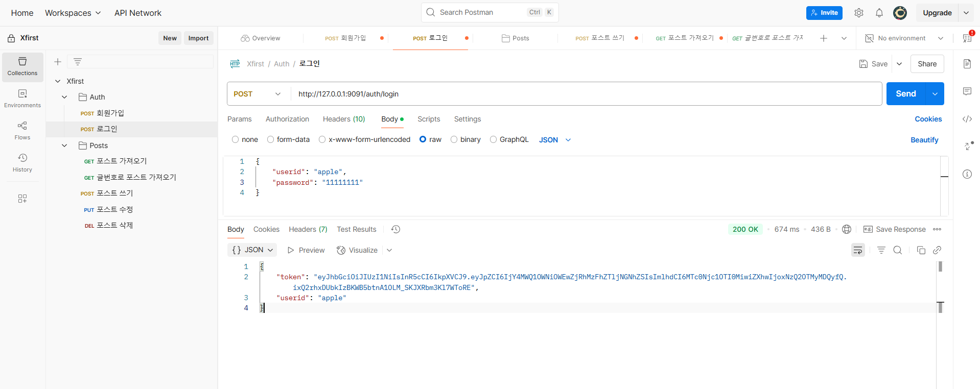Click filter response icon
This screenshot has height=389, width=980.
pyautogui.click(x=881, y=250)
